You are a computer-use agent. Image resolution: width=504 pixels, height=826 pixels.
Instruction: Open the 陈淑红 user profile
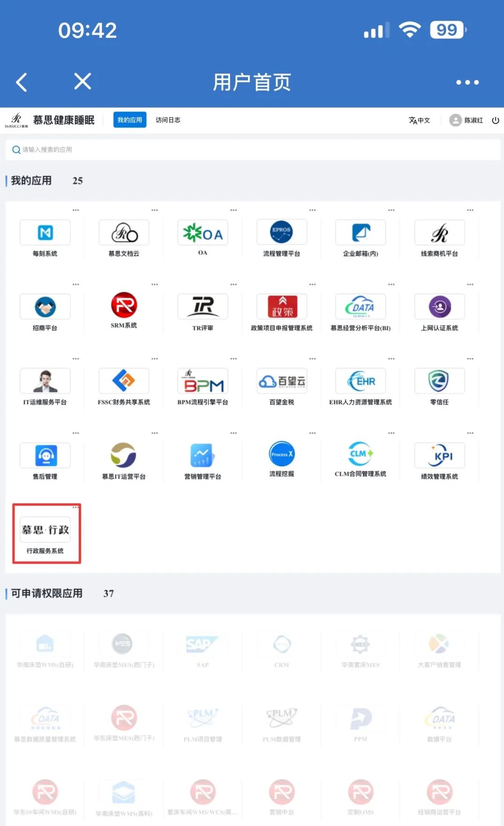coord(466,120)
